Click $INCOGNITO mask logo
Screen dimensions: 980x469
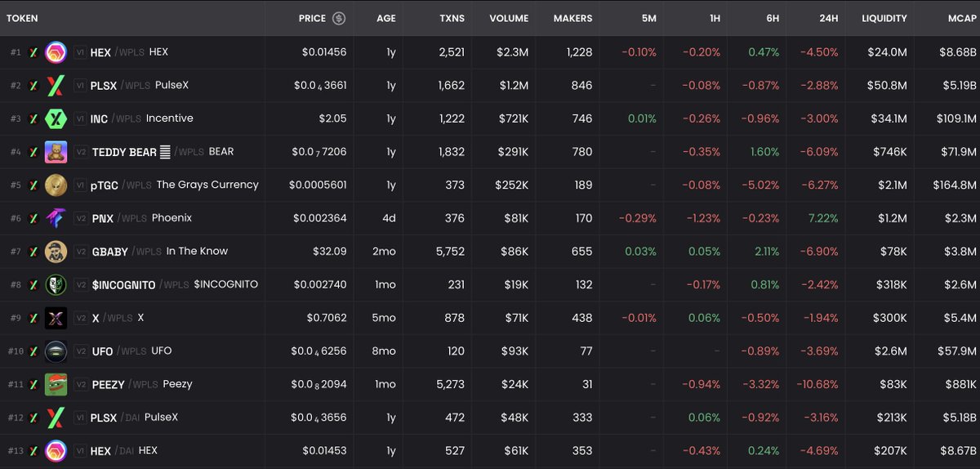56,284
